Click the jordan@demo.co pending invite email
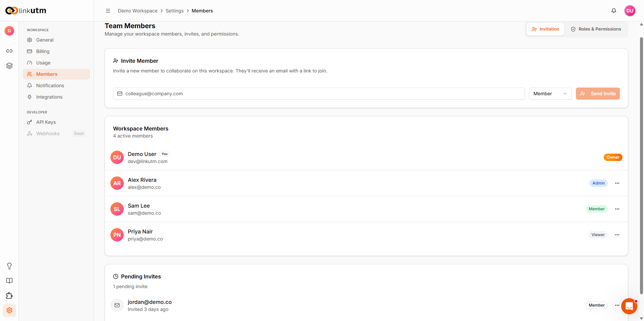 coord(150,302)
